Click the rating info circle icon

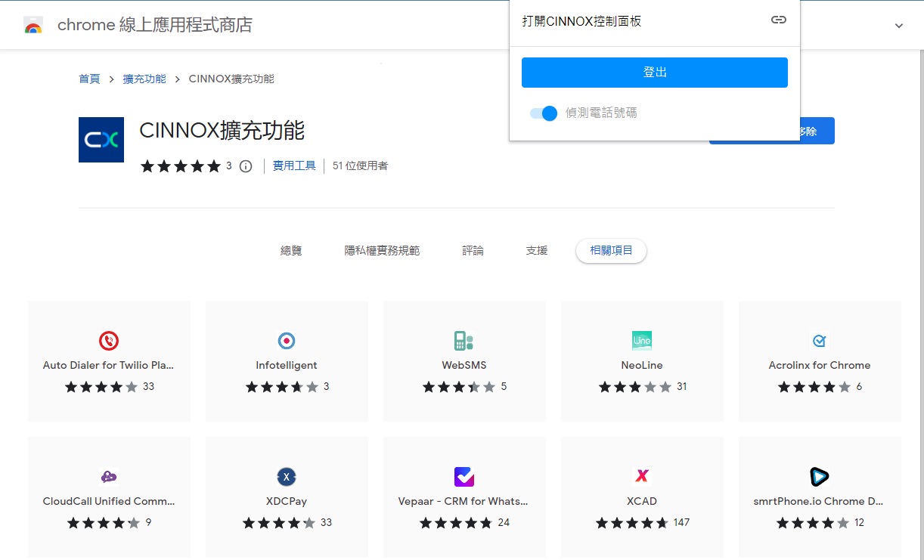246,166
